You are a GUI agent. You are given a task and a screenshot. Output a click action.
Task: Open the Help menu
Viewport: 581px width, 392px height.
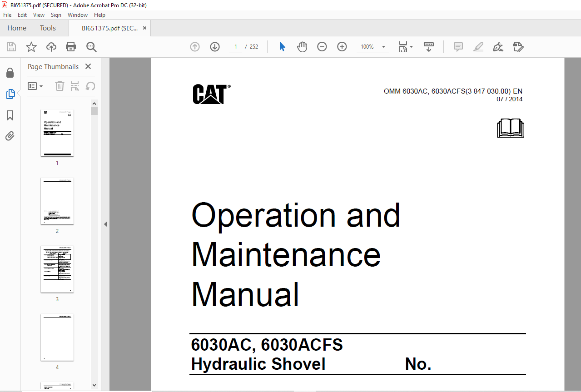(x=99, y=15)
